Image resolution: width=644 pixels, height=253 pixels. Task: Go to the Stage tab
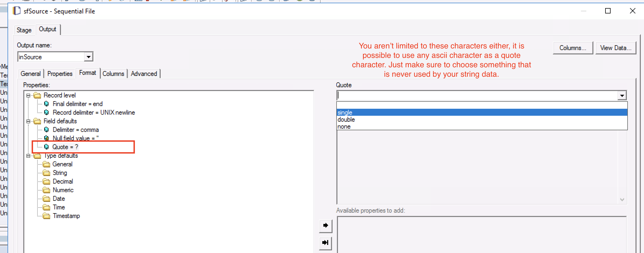pos(24,30)
